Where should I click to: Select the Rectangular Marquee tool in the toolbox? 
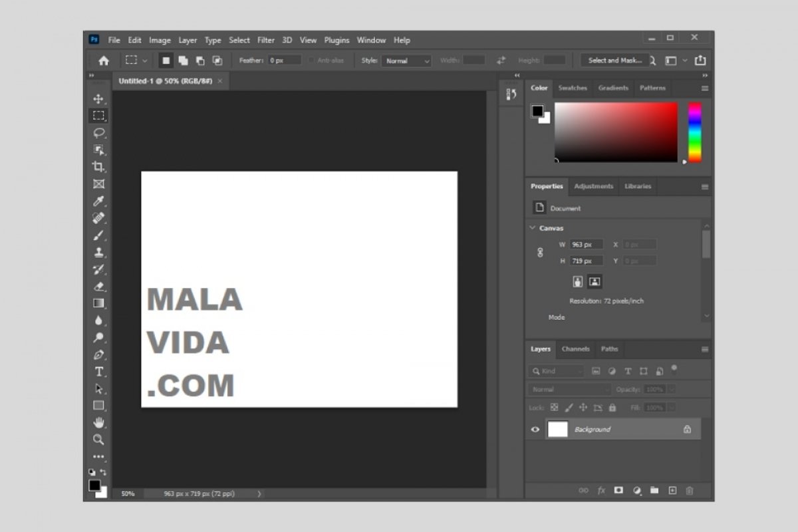[98, 115]
